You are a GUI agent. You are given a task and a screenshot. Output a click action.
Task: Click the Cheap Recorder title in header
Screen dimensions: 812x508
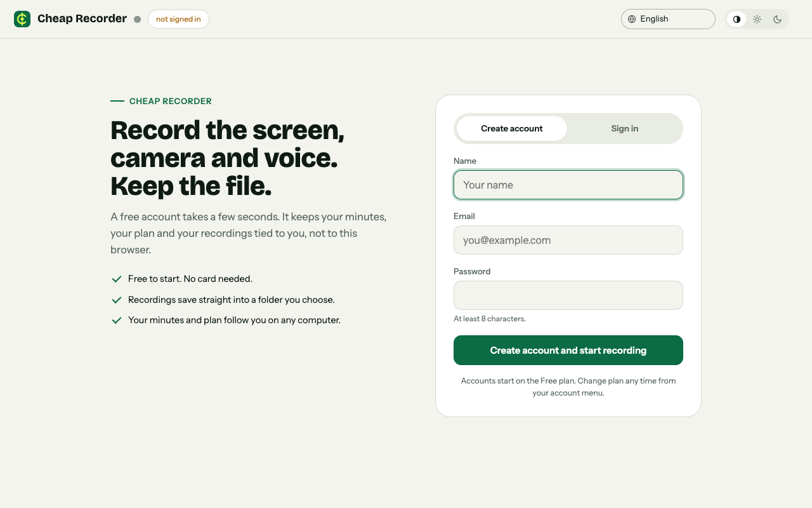point(82,19)
